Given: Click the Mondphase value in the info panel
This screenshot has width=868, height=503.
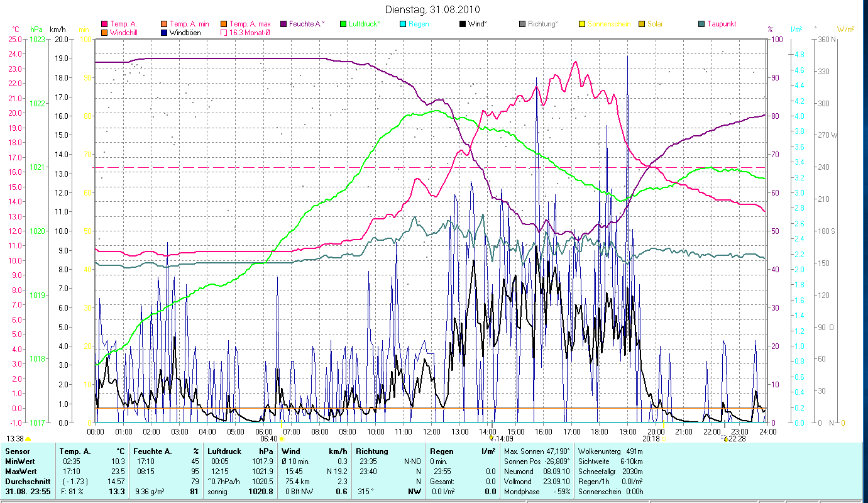Looking at the screenshot, I should [x=561, y=491].
